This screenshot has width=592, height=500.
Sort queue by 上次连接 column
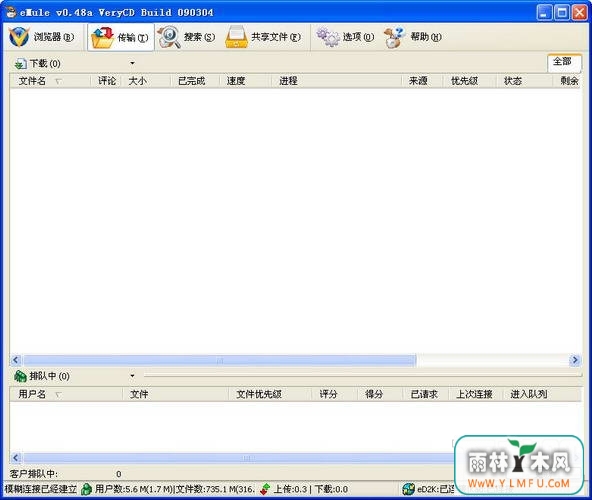(x=476, y=394)
